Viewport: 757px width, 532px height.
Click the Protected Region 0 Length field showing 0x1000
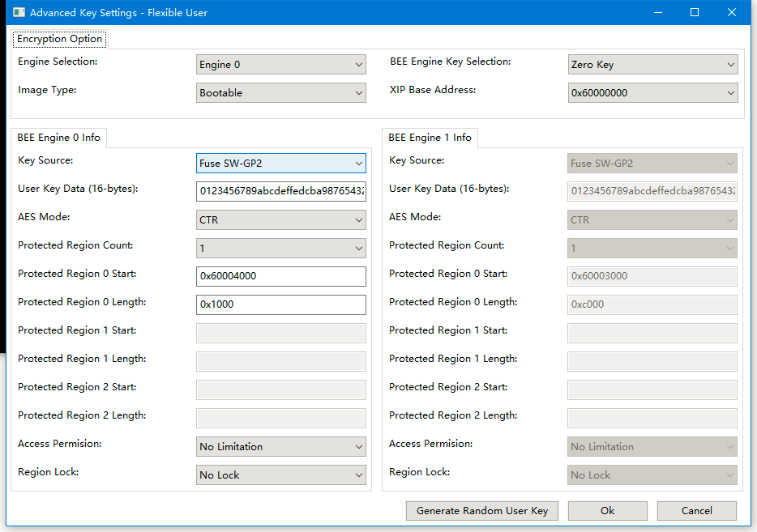(x=280, y=304)
